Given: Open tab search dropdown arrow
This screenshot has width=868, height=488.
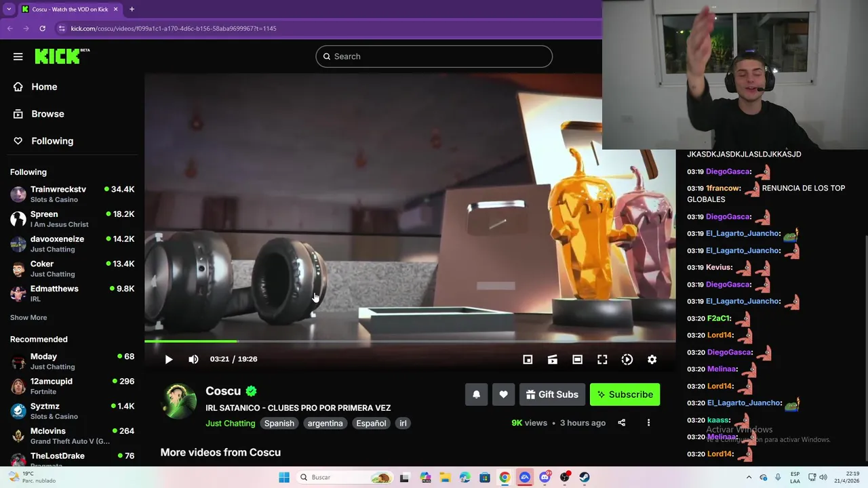Looking at the screenshot, I should (x=9, y=9).
